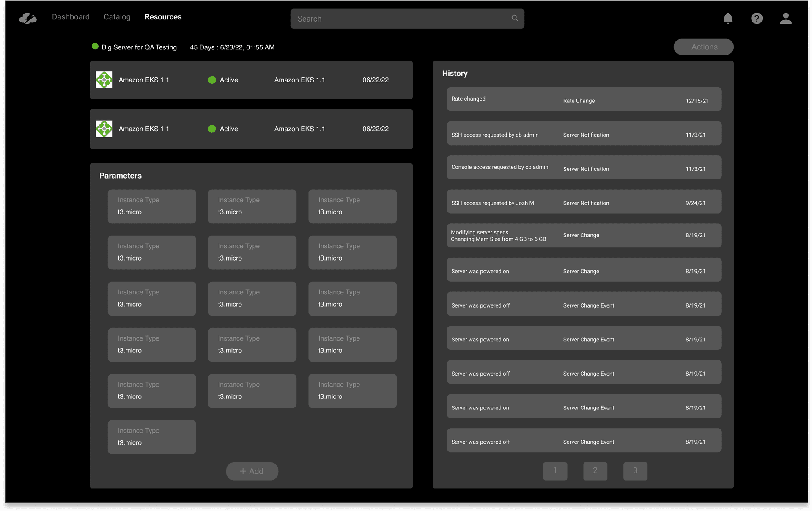Image resolution: width=812 pixels, height=511 pixels.
Task: Click the Add button under Parameters
Action: [x=252, y=471]
